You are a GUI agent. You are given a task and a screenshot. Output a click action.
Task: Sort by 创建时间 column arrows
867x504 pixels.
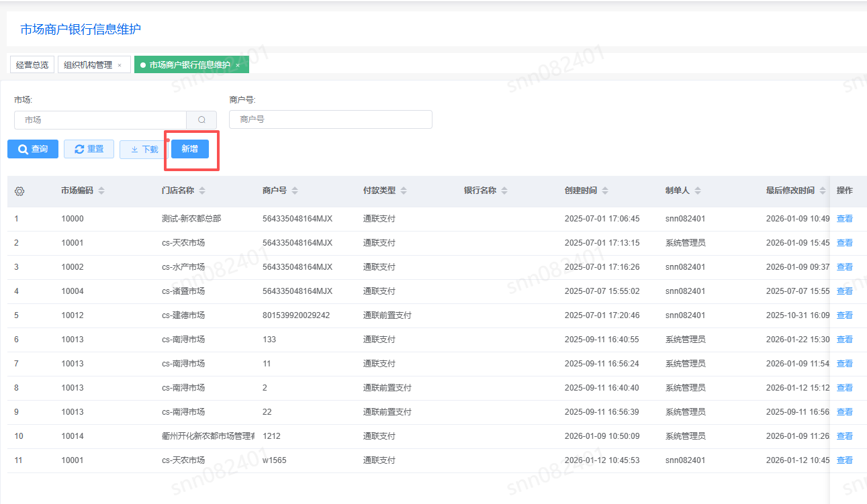click(605, 191)
